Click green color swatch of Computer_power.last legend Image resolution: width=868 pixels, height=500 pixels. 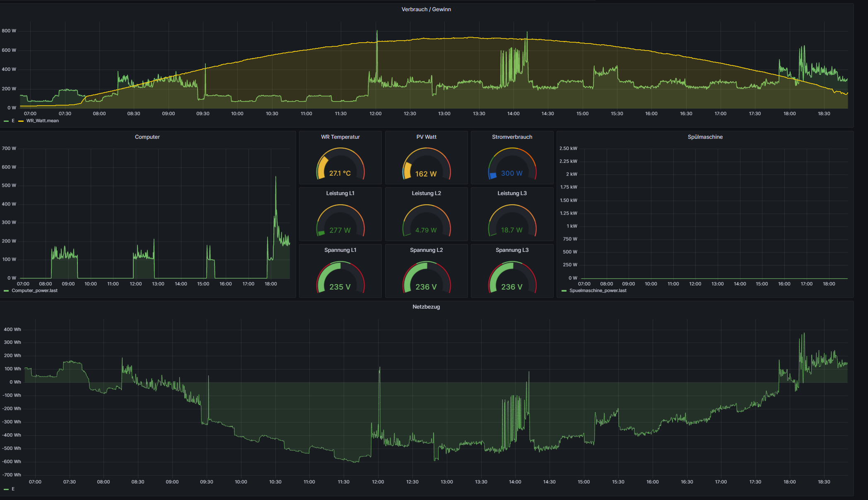(x=6, y=291)
